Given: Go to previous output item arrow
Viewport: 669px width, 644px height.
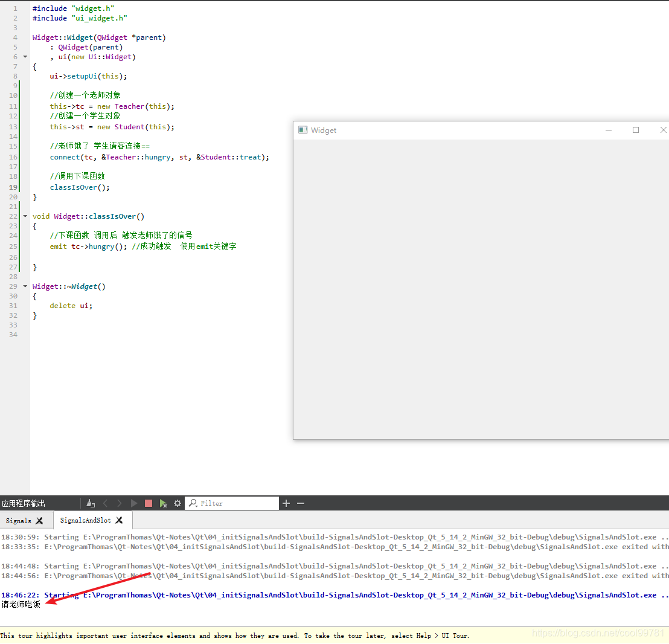Looking at the screenshot, I should coord(106,503).
